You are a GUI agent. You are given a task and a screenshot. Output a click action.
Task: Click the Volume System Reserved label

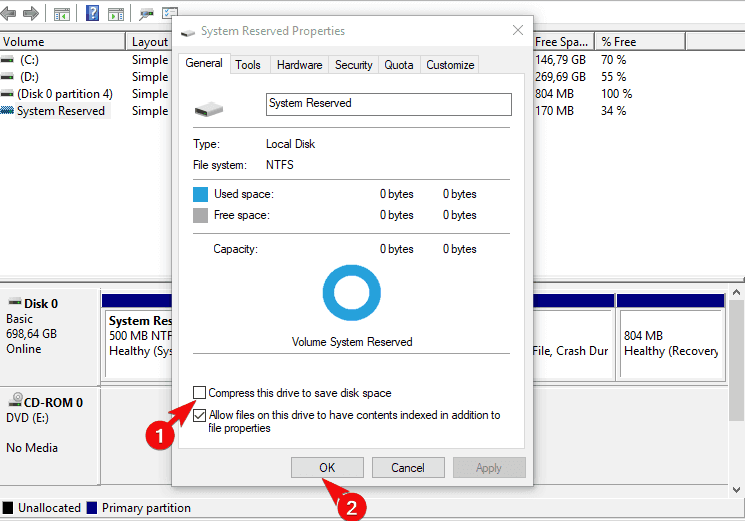click(352, 342)
